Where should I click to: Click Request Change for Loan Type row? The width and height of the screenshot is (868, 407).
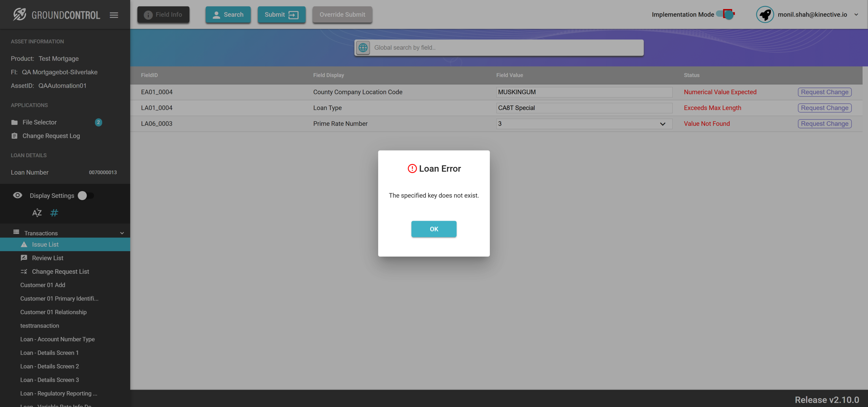tap(824, 108)
